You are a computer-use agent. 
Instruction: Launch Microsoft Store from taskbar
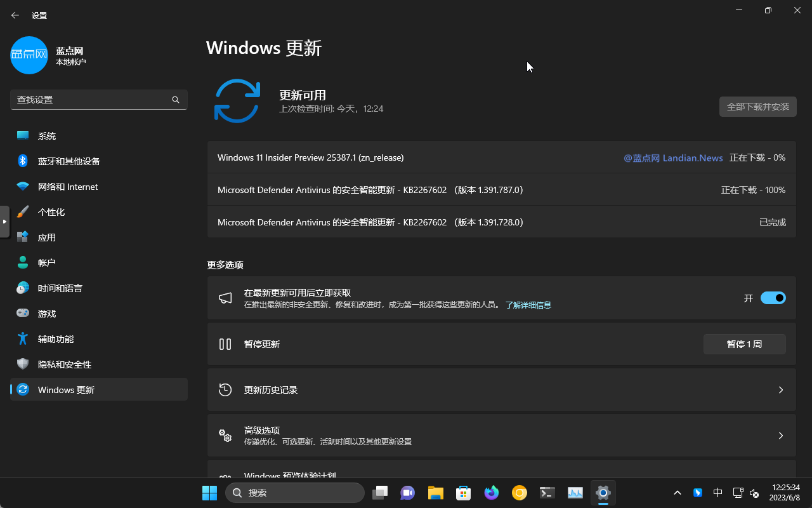tap(463, 493)
